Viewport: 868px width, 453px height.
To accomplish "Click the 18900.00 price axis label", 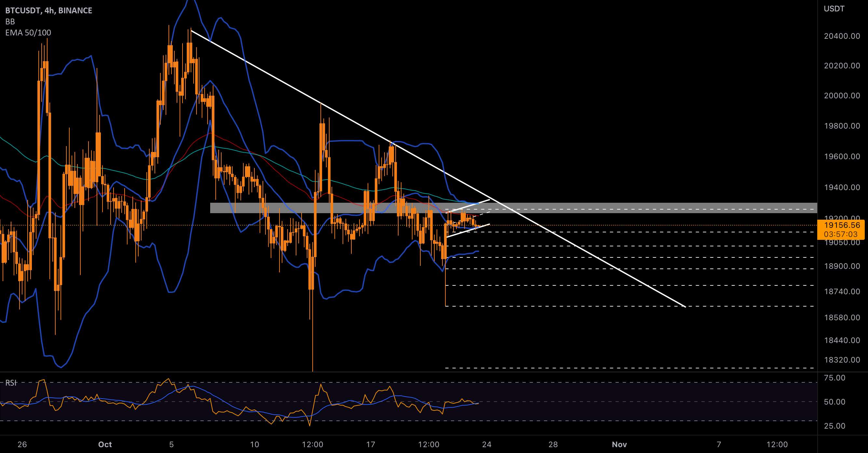I will point(842,266).
